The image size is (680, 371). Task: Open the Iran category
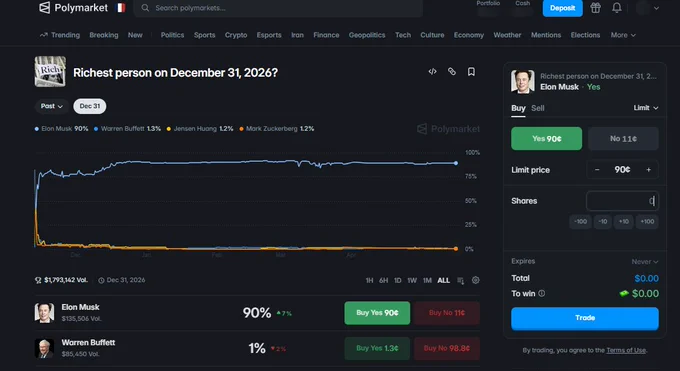click(x=298, y=35)
